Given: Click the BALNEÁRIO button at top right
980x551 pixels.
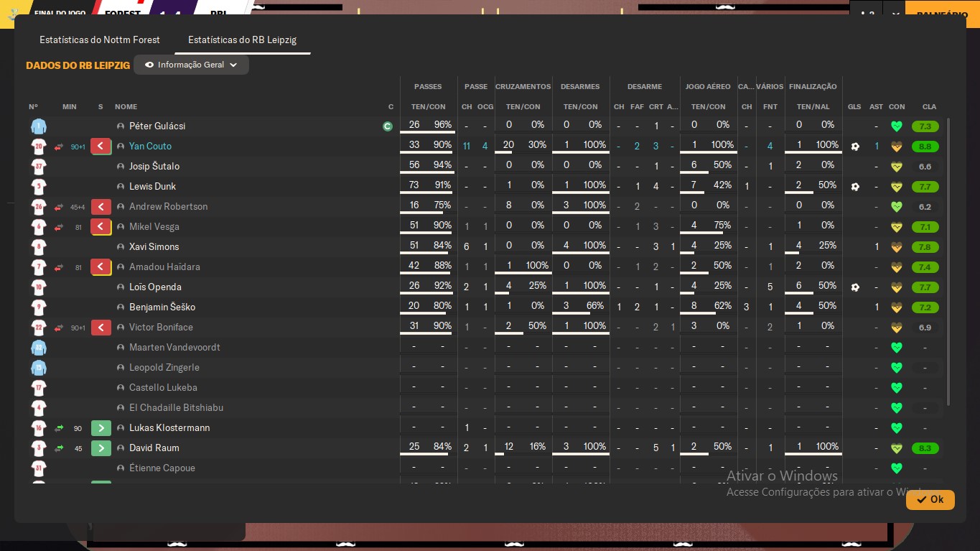Looking at the screenshot, I should 943,14.
